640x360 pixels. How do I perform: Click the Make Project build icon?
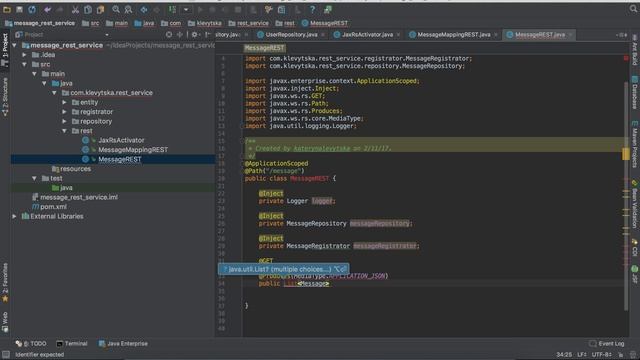(172, 9)
